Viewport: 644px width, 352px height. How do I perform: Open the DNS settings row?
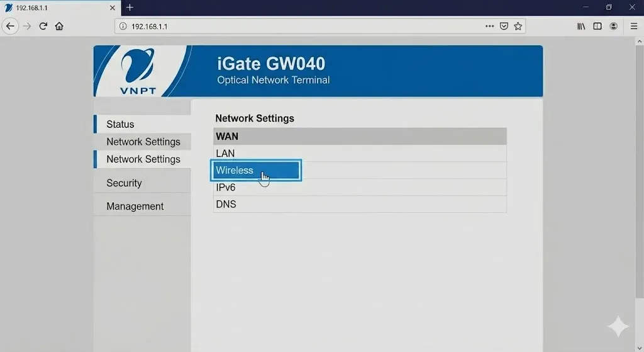tap(360, 204)
